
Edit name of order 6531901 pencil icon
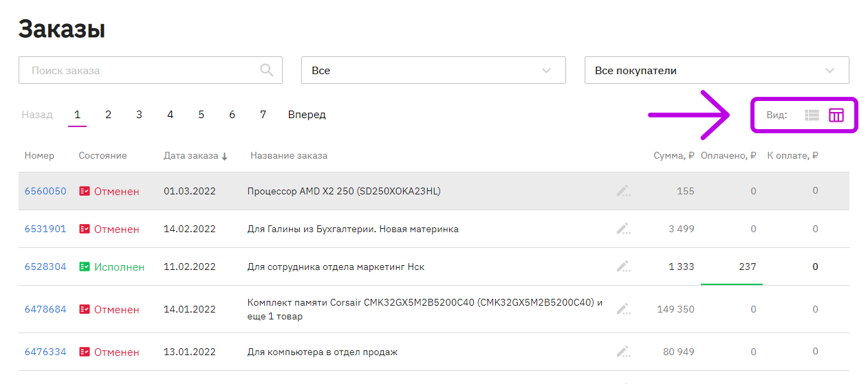[x=623, y=229]
